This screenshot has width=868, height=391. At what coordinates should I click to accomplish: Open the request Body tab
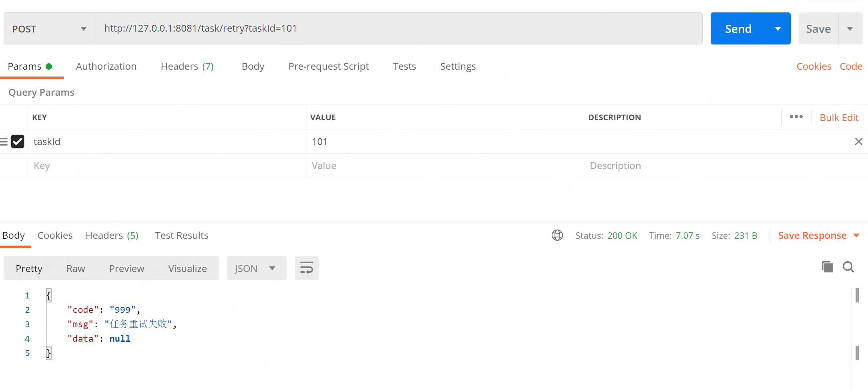(x=253, y=67)
